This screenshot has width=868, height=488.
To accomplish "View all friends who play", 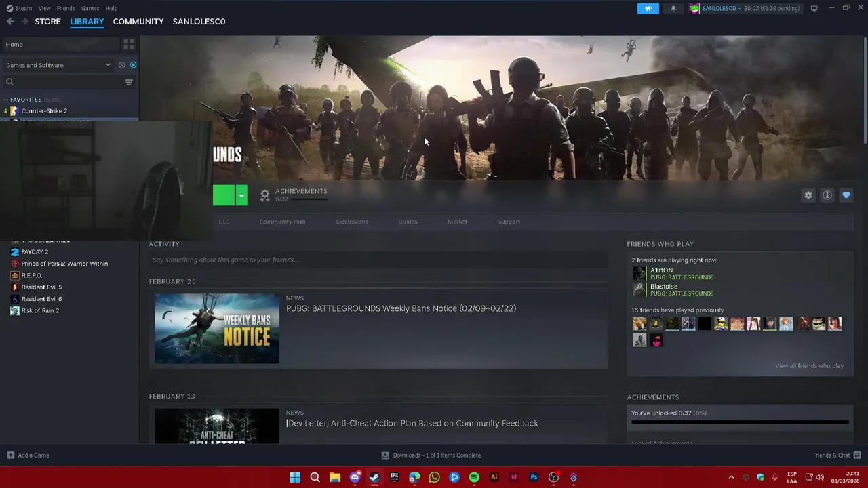I will point(809,366).
